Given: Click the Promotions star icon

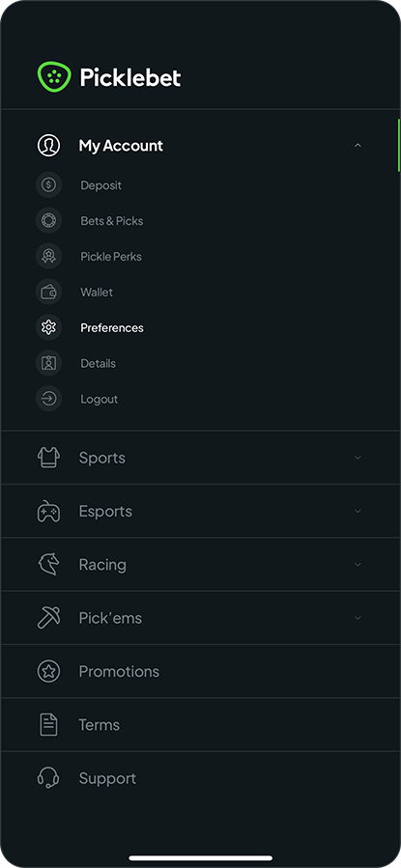Looking at the screenshot, I should pyautogui.click(x=48, y=671).
